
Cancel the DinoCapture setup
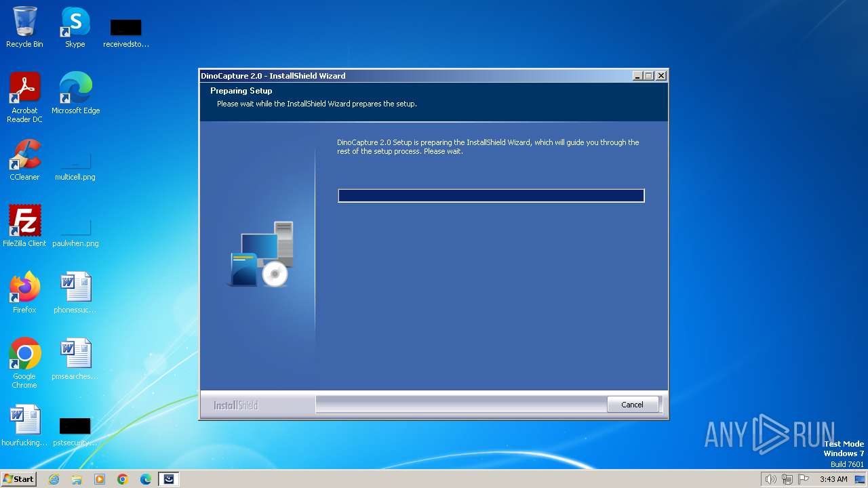coord(632,405)
